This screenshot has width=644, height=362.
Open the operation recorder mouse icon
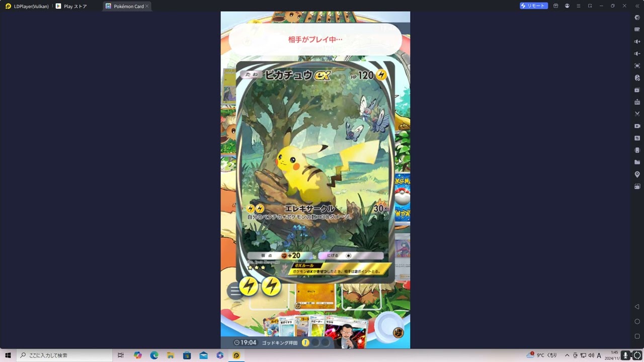click(637, 78)
